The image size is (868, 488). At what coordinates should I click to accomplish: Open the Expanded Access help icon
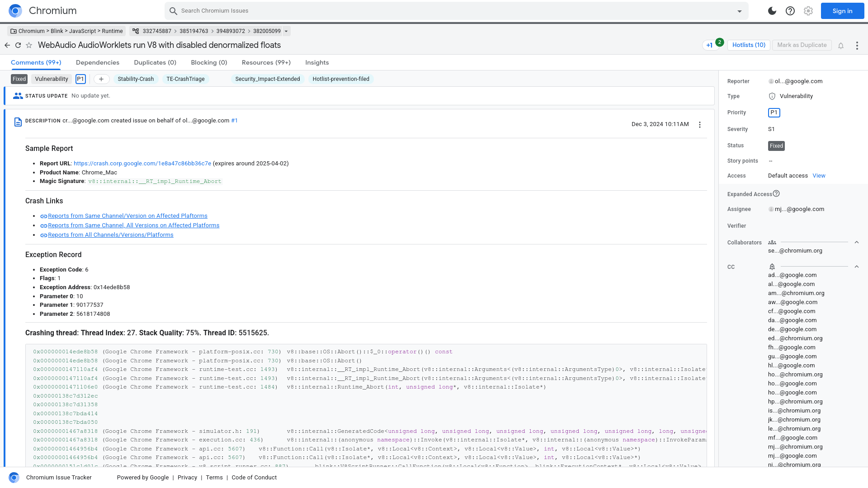(x=777, y=193)
